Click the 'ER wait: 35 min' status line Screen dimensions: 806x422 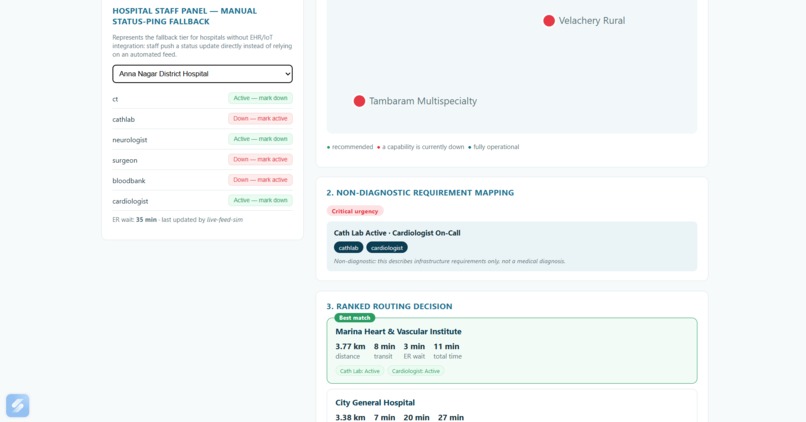coord(178,219)
